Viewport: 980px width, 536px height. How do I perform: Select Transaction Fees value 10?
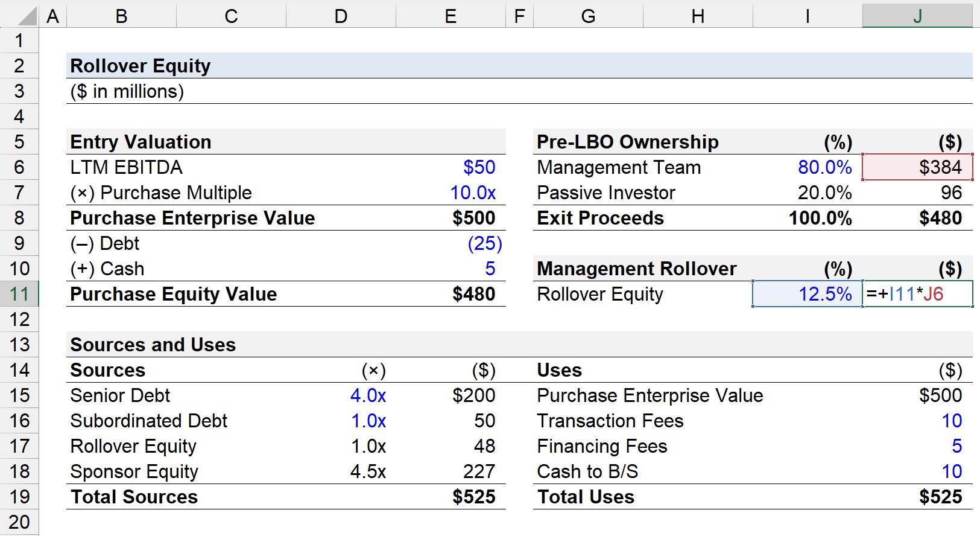coord(917,421)
